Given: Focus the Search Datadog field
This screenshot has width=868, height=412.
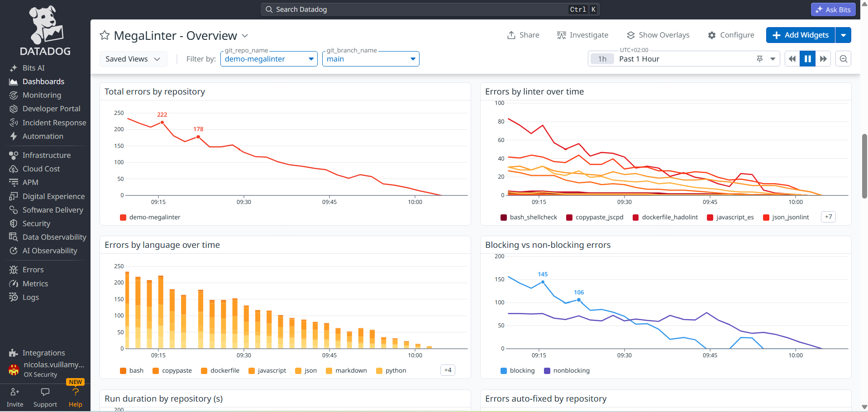Looking at the screenshot, I should [x=430, y=9].
